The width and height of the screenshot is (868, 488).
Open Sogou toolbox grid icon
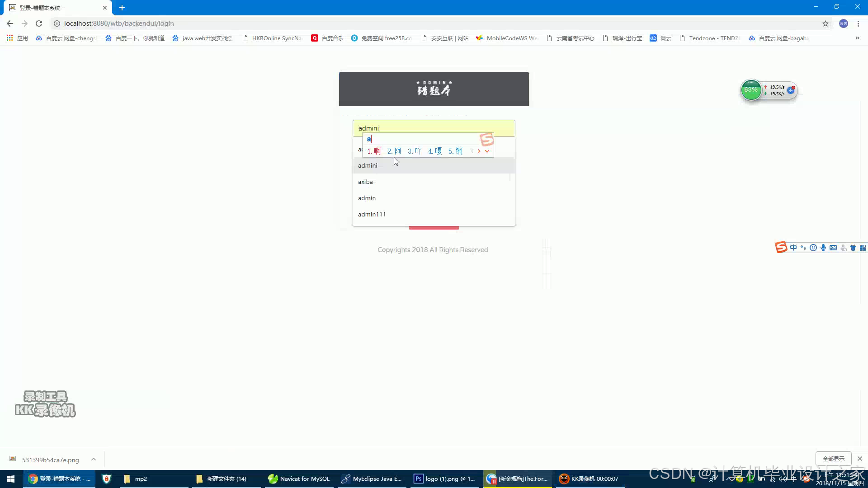(863, 248)
